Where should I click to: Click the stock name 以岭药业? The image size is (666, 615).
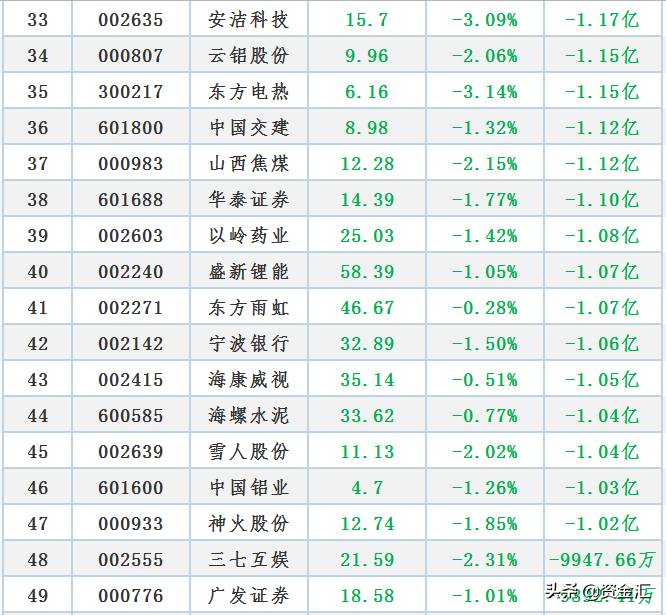[x=249, y=236]
